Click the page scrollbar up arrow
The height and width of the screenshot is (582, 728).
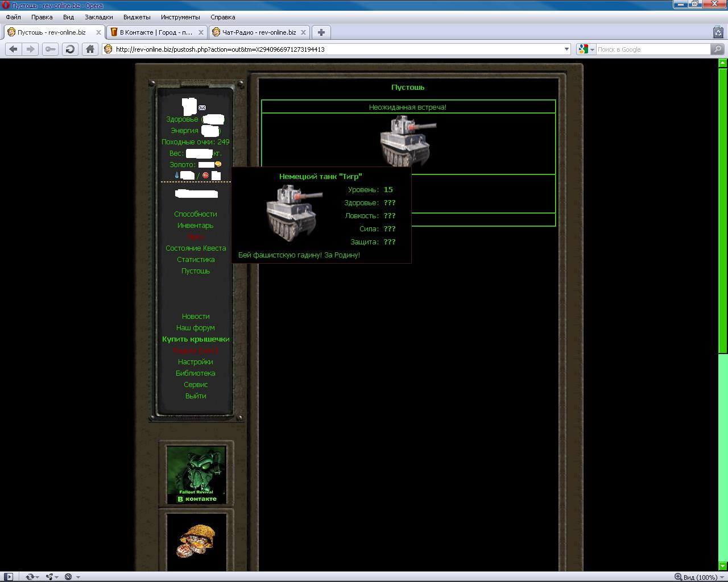pyautogui.click(x=723, y=63)
